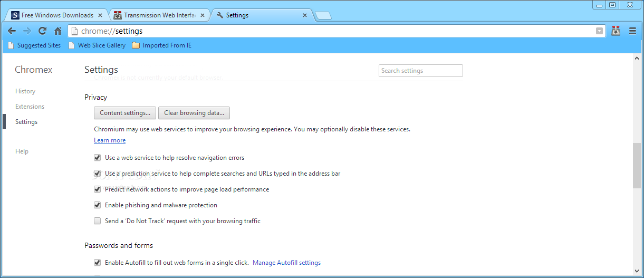Reload the current page
644x278 pixels.
43,31
